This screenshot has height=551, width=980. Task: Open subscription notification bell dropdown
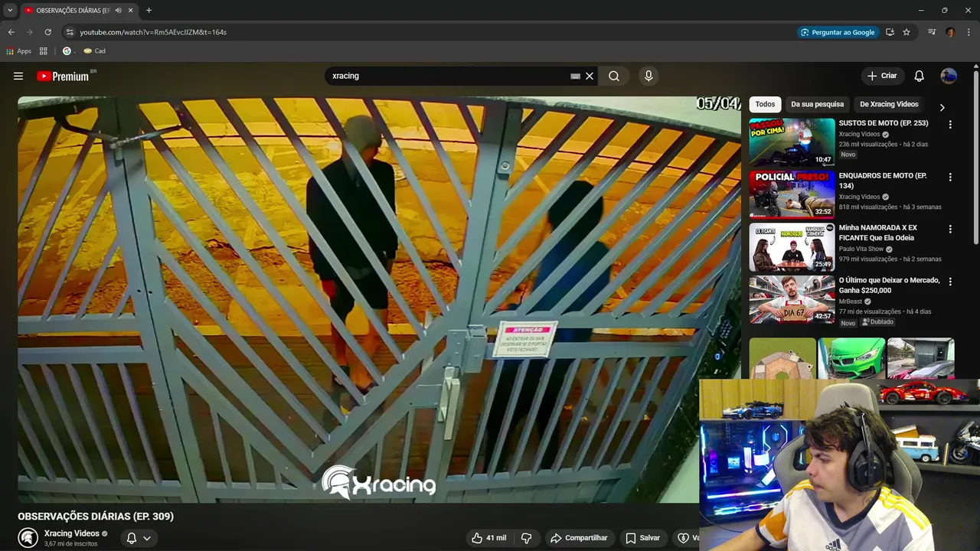pos(139,538)
